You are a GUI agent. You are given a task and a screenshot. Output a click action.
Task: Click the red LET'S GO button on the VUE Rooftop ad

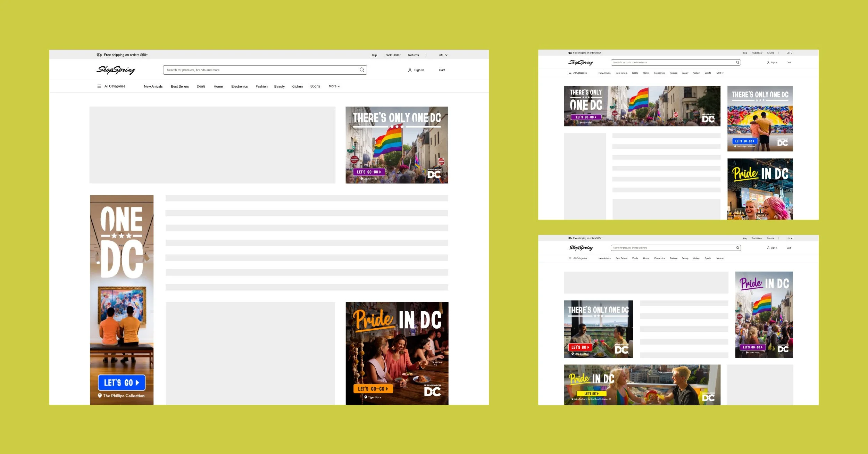coord(581,347)
